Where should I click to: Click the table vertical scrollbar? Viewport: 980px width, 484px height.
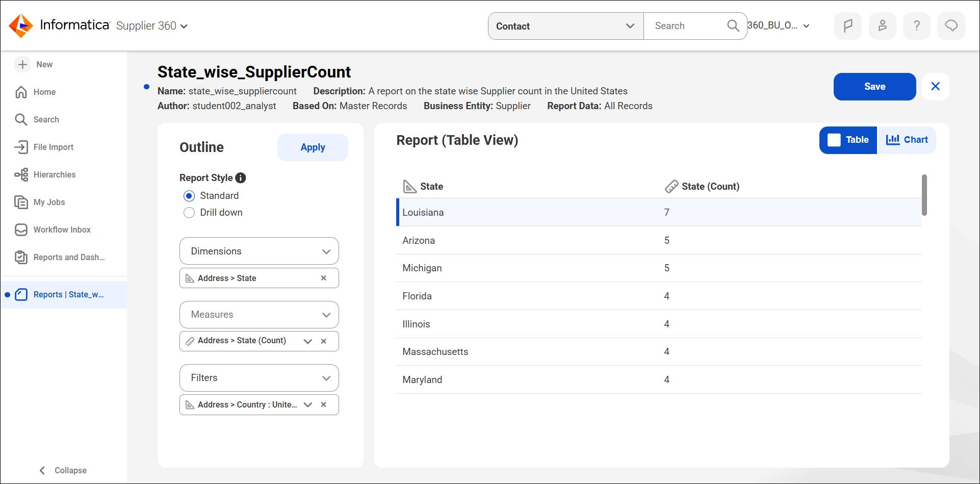[924, 195]
